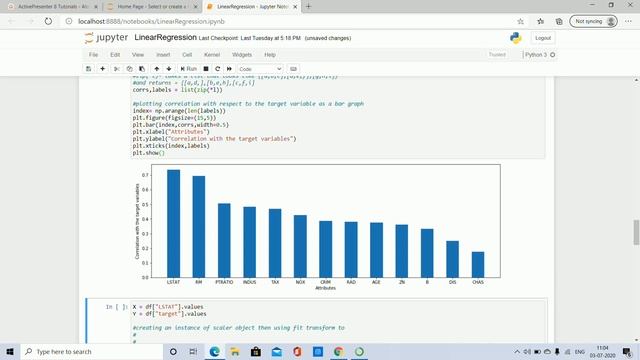The height and width of the screenshot is (360, 640).
Task: Click the Type here to search box
Action: (x=92, y=351)
